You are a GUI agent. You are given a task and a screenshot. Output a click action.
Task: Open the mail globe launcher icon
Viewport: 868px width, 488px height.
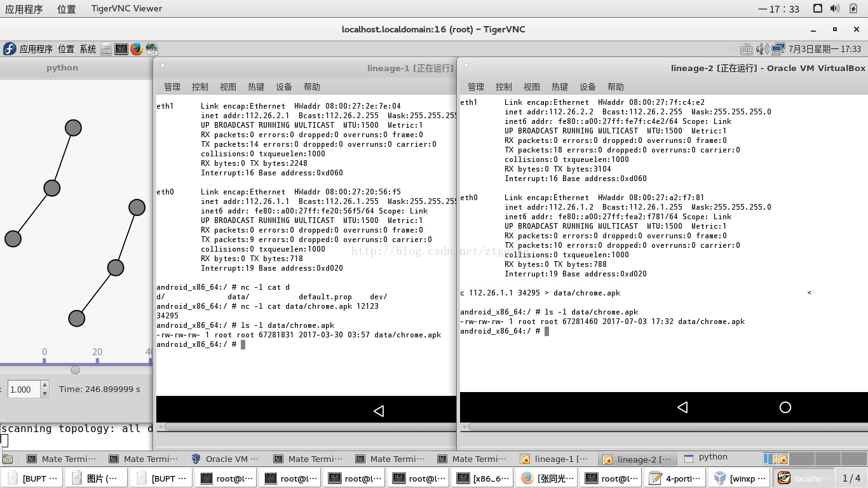point(152,49)
